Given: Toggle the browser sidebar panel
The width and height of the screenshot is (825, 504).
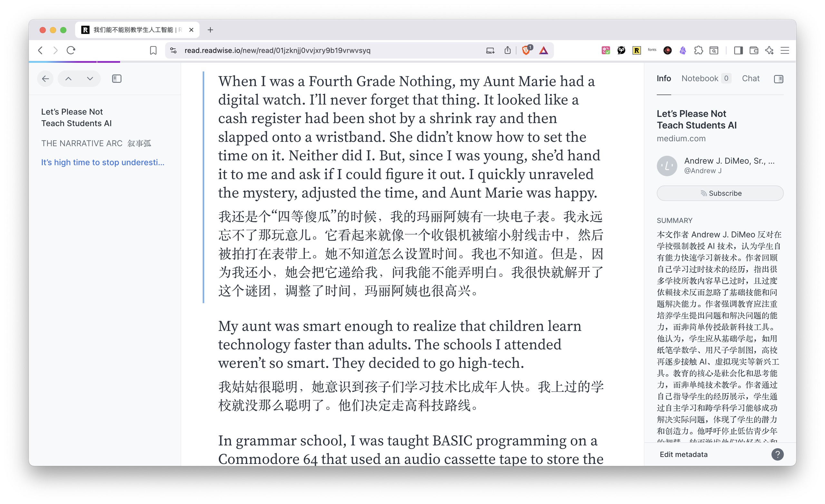Looking at the screenshot, I should pos(738,50).
